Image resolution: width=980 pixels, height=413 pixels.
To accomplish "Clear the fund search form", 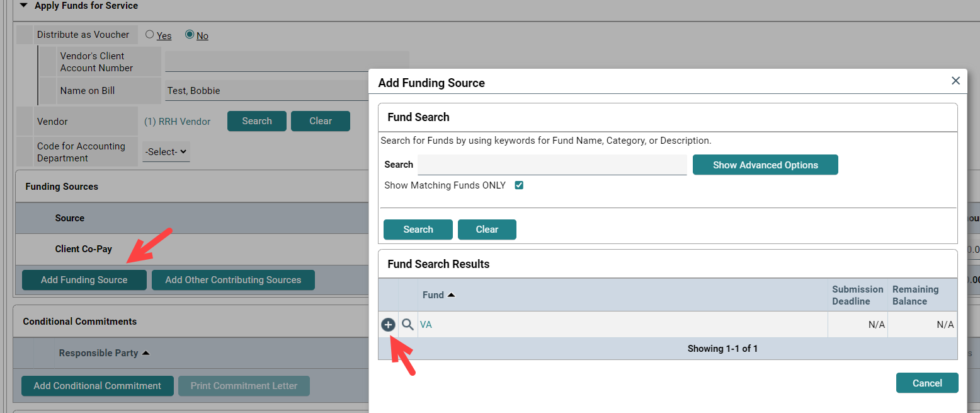I will (487, 230).
